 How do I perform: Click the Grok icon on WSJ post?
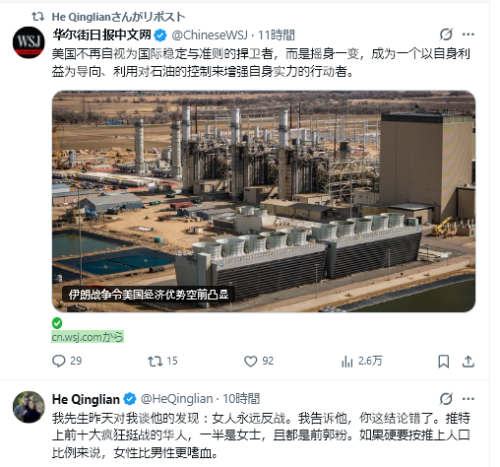446,34
